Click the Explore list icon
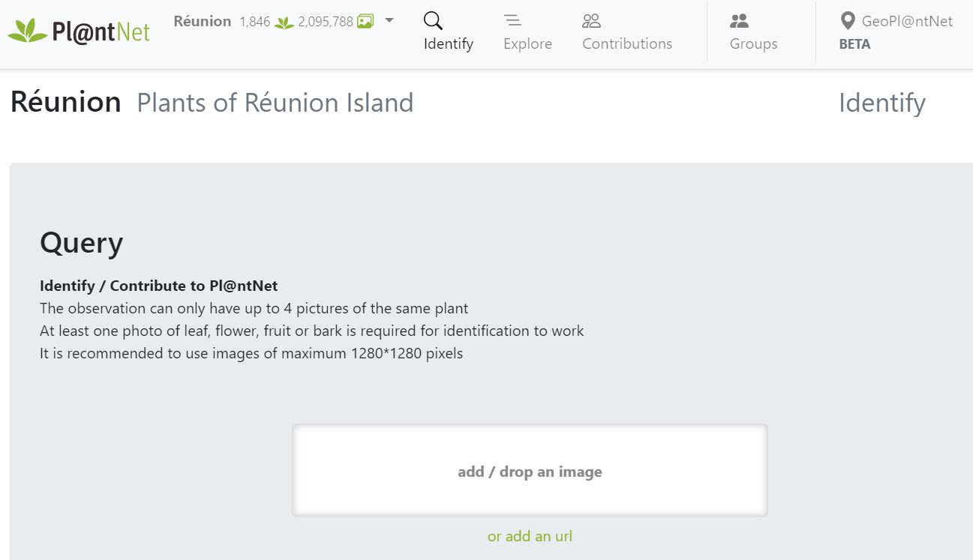Screen dimensions: 973x560 [x=512, y=21]
